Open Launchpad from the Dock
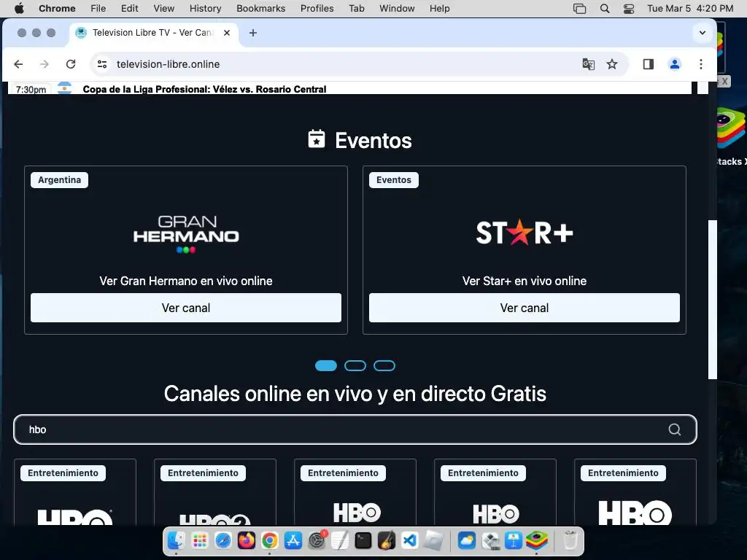 pos(200,540)
